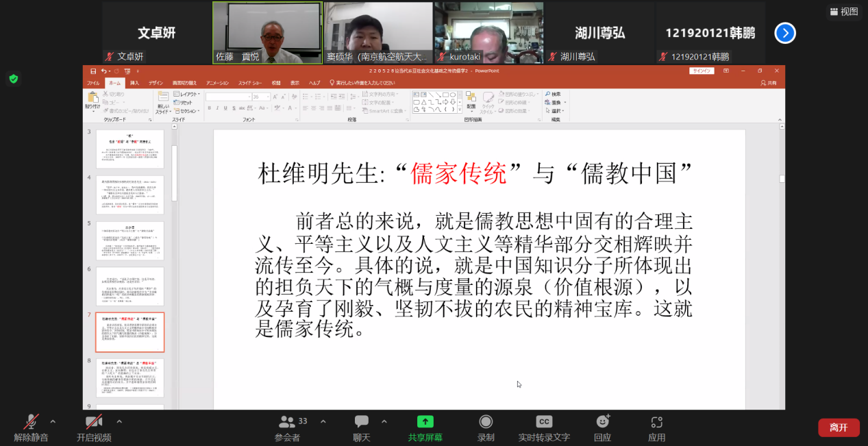The image size is (868, 446).
Task: Unmute the microphone
Action: click(x=31, y=422)
